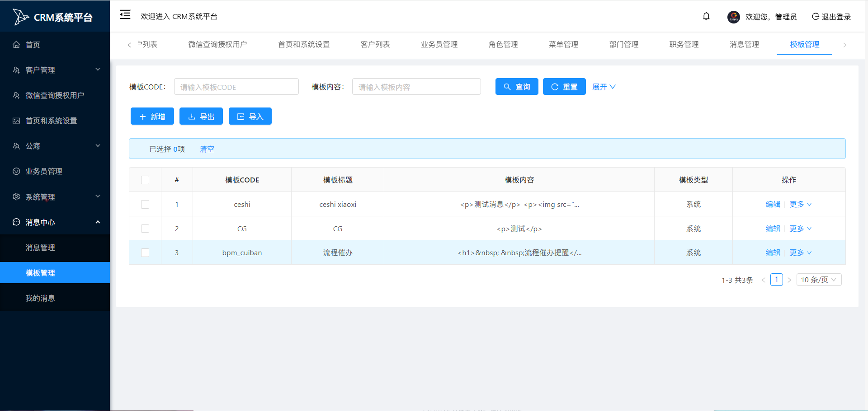The width and height of the screenshot is (868, 411).
Task: Click the ceshi xiaoxi title cell
Action: tap(338, 204)
